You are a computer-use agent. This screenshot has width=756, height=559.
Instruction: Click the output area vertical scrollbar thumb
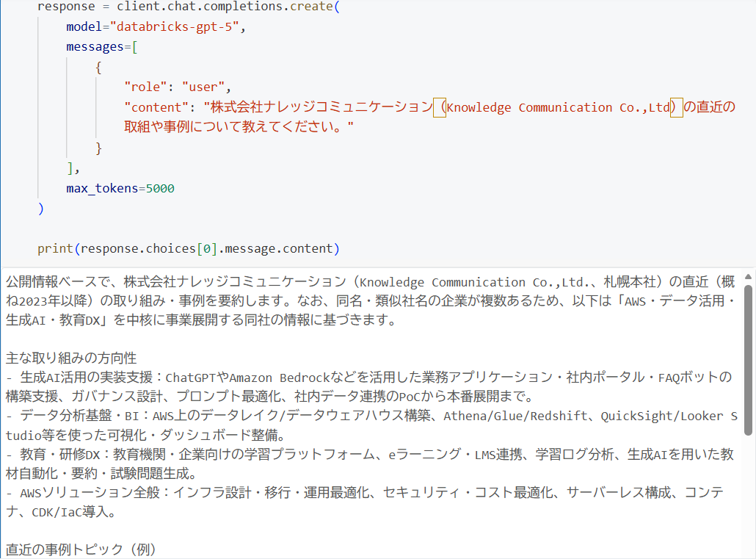point(748,360)
